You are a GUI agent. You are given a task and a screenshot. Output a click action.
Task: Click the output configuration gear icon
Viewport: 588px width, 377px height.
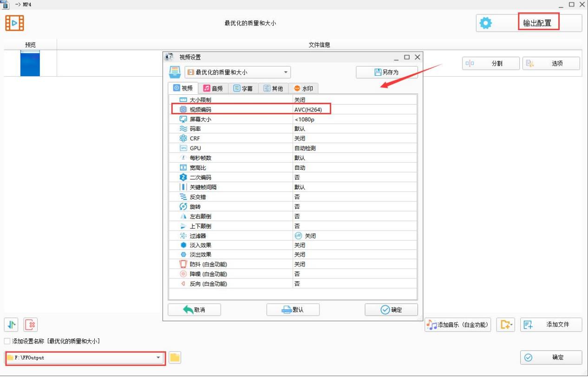pos(485,23)
